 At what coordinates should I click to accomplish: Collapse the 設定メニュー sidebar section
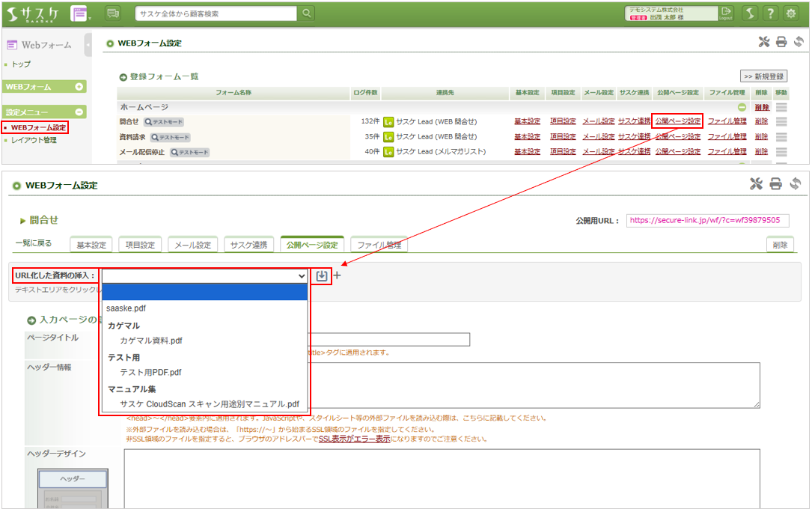pos(79,112)
